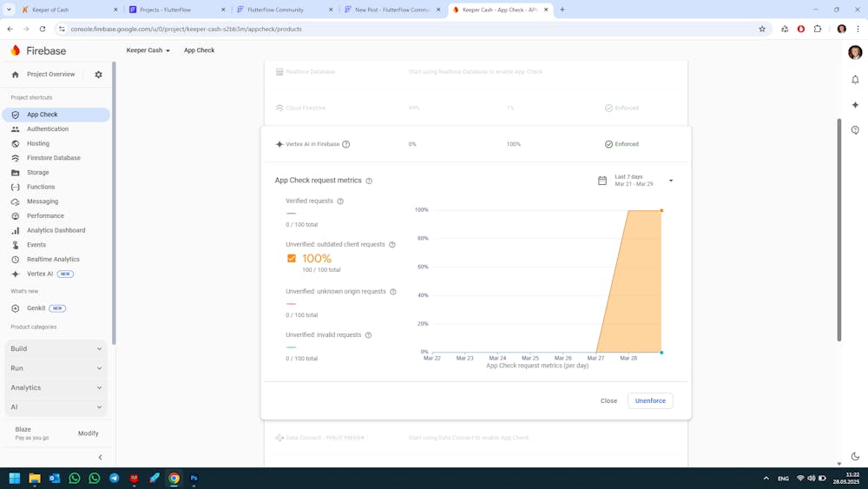Image resolution: width=868 pixels, height=489 pixels.
Task: Click info icon beside Vertex AI in Firebase
Action: [346, 144]
